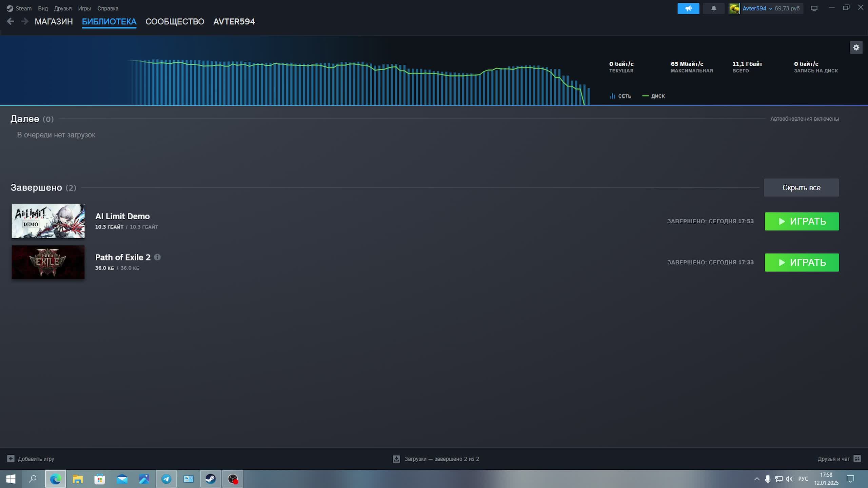Image resolution: width=868 pixels, height=488 pixels.
Task: Show hidden tray icons chevron
Action: tap(757, 479)
